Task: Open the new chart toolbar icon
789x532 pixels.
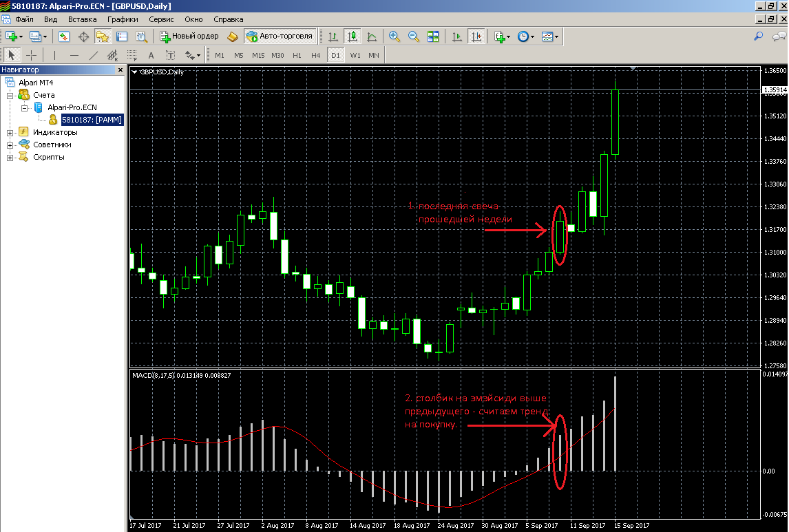Action: (11, 36)
